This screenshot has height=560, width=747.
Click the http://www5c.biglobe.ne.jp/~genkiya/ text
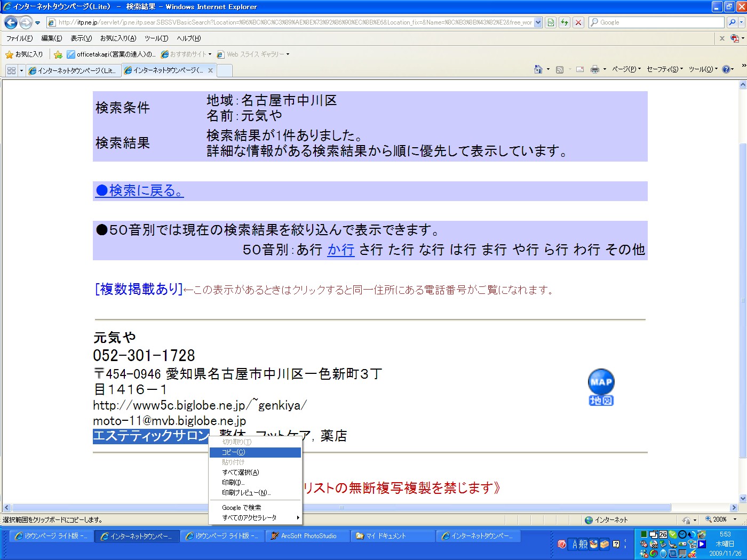pos(200,406)
